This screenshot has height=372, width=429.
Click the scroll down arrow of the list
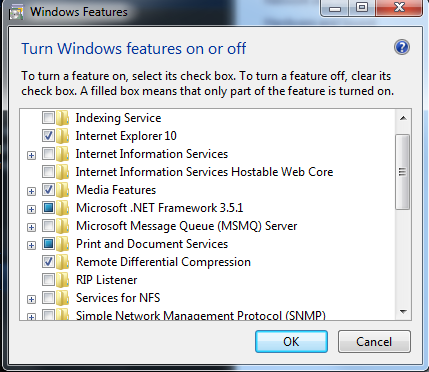tap(403, 312)
